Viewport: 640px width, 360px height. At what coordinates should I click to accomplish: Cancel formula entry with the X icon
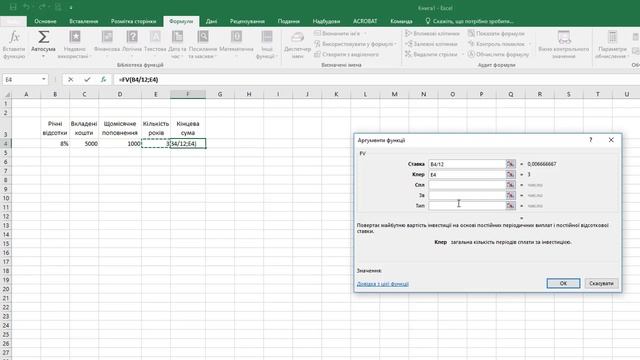pos(71,80)
